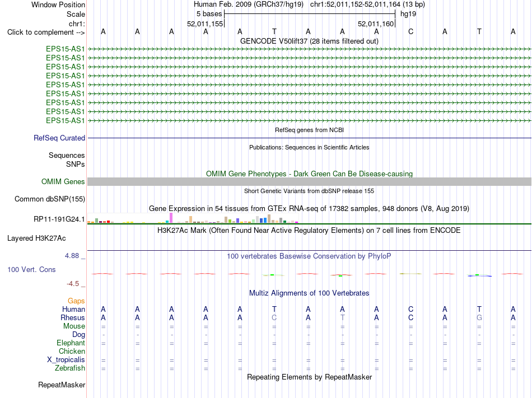Click the Layered H3K27Ac label
The height and width of the screenshot is (398, 532).
(36, 238)
